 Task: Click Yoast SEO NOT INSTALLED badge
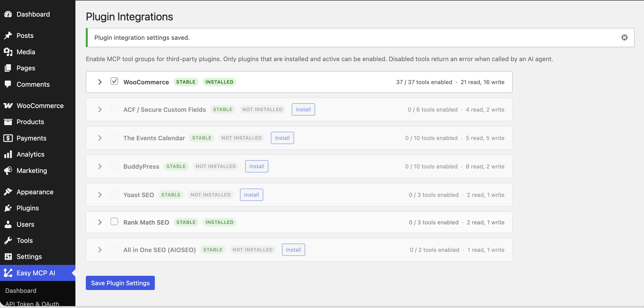coord(211,195)
